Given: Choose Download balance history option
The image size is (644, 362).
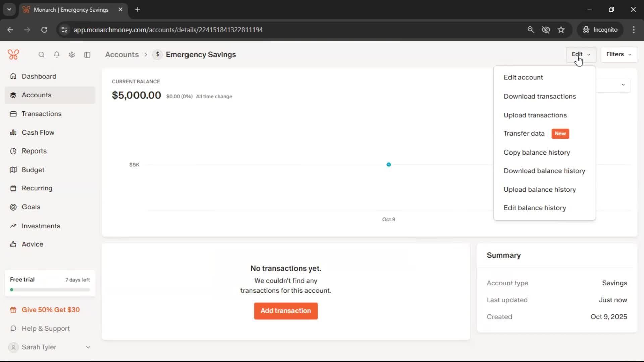Looking at the screenshot, I should tap(544, 171).
